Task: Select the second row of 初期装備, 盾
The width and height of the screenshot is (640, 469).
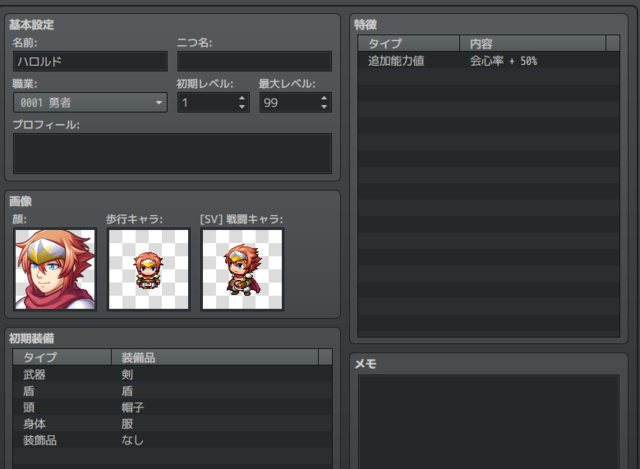Action: pos(172,391)
